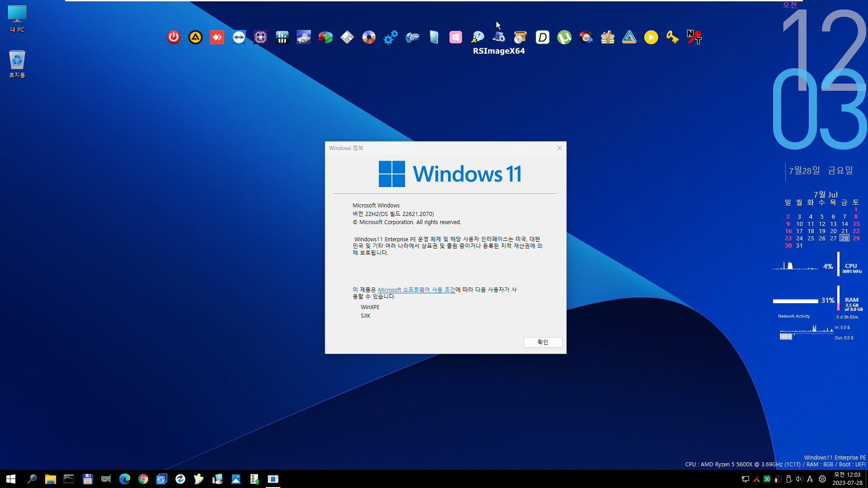Viewport: 868px width, 488px height.
Task: Launch Google Chrome from the taskbar
Action: 143,479
